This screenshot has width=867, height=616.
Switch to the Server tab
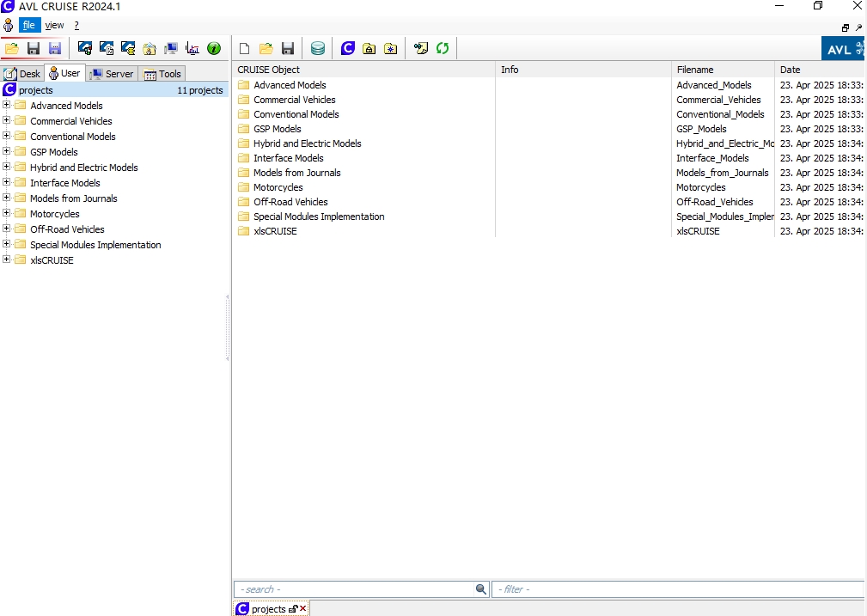[x=112, y=74]
